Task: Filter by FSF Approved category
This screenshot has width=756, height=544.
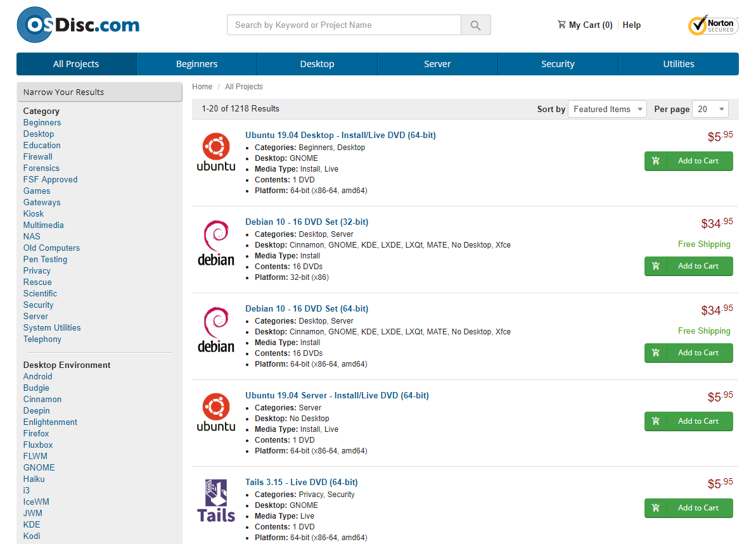Action: [x=50, y=180]
